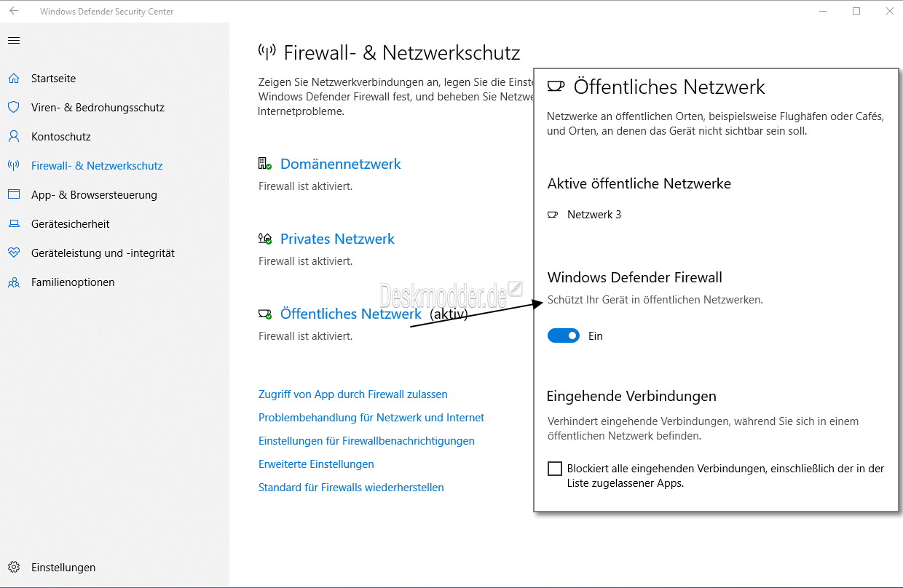
Task: Click the Familienoptionen people icon
Action: point(13,282)
